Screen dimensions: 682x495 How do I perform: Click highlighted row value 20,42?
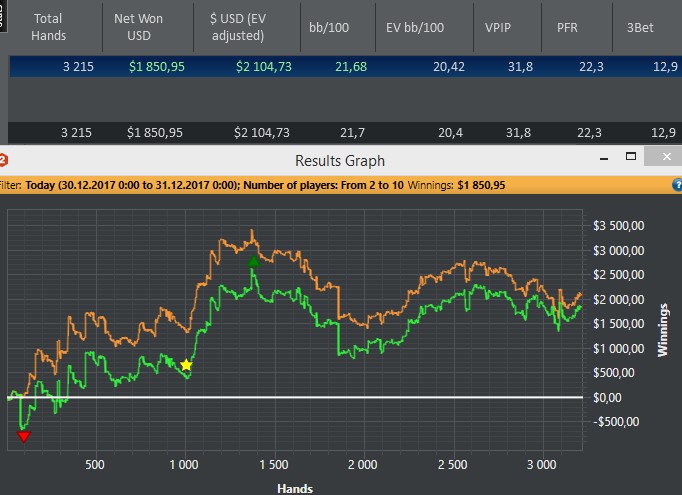pos(449,67)
